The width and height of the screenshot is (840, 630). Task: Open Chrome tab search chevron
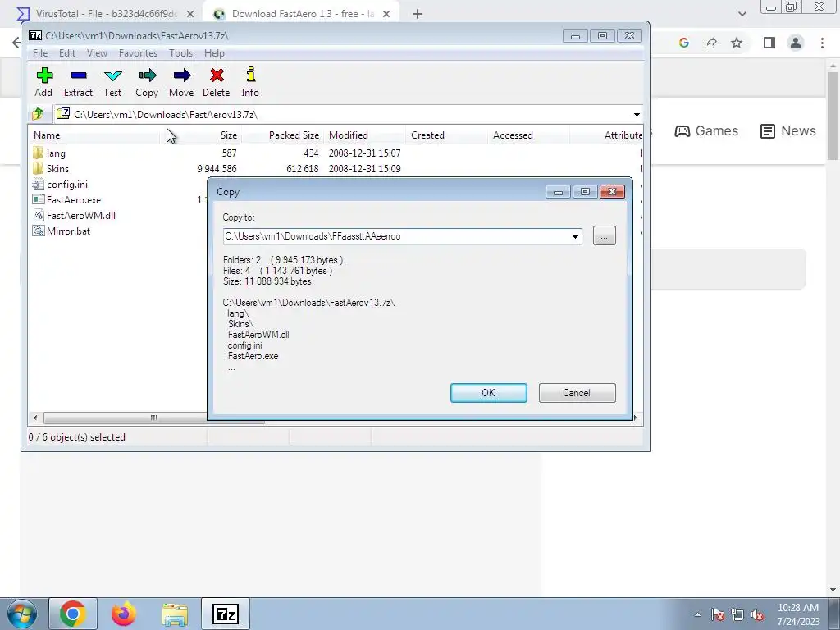click(742, 14)
